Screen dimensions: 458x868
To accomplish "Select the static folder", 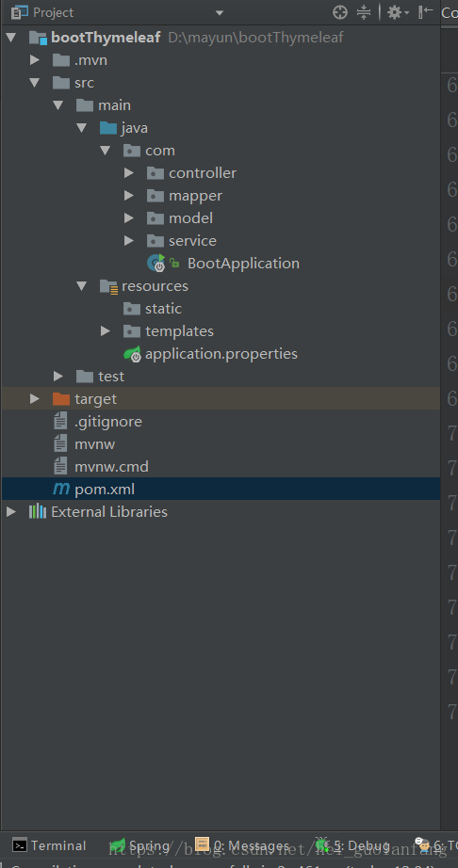I will [163, 309].
